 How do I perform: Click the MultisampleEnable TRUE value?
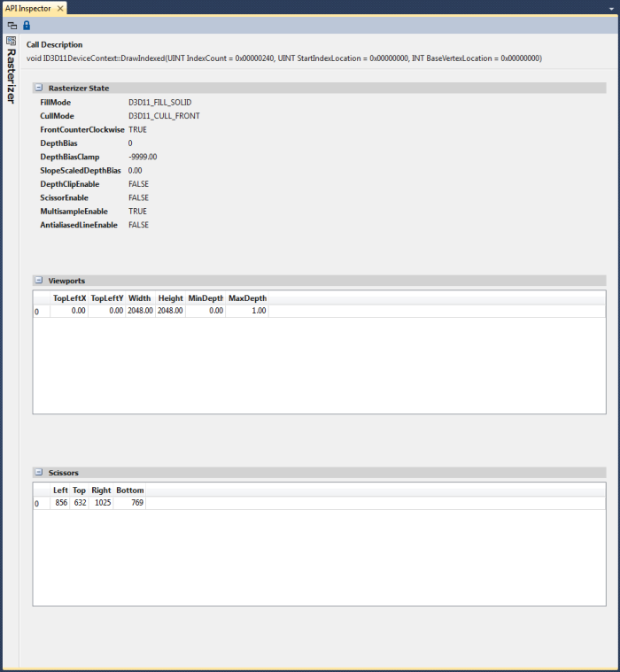(137, 212)
